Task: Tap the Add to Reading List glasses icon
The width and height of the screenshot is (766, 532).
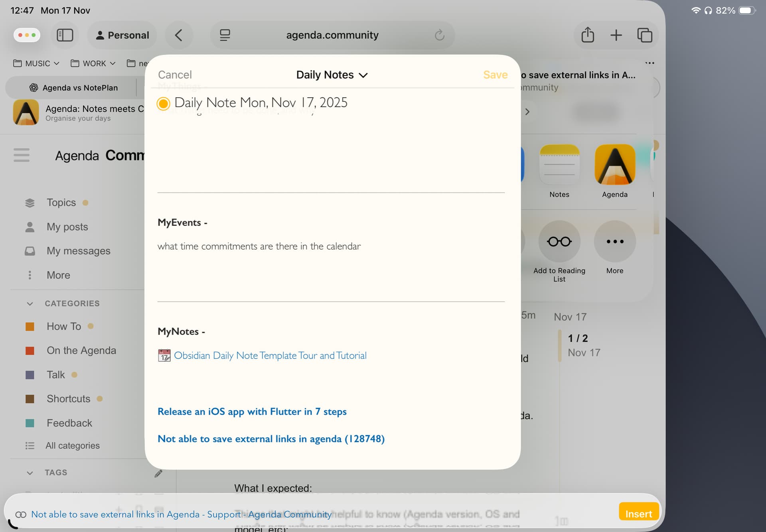Action: click(559, 242)
